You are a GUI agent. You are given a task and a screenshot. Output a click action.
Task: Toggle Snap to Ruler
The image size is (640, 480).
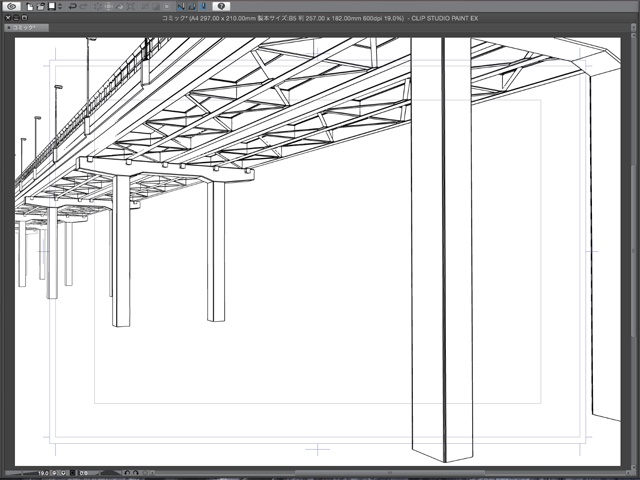coord(181,7)
